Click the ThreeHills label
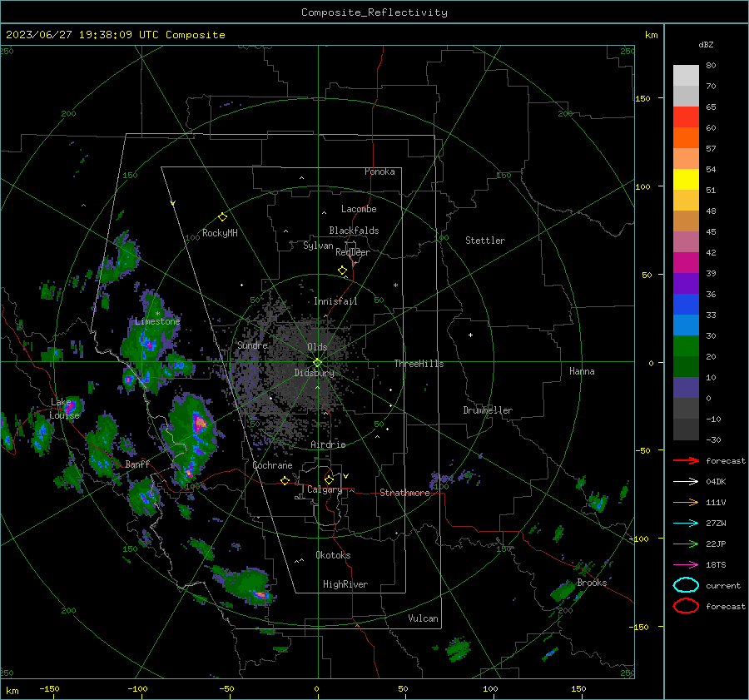 coord(419,364)
